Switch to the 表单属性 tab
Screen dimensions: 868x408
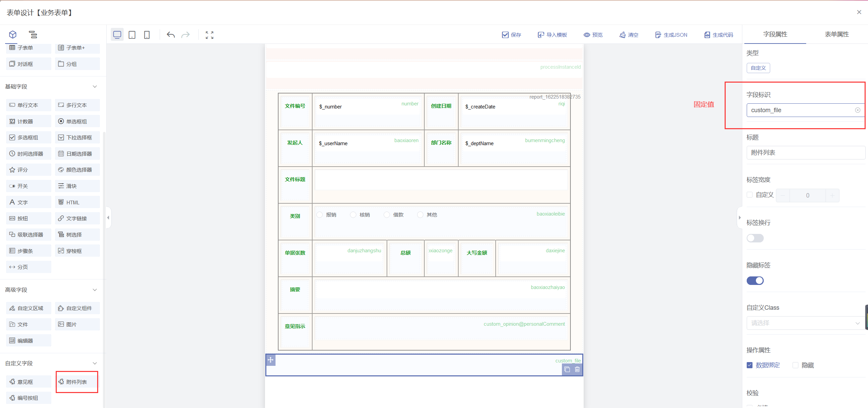tap(837, 34)
